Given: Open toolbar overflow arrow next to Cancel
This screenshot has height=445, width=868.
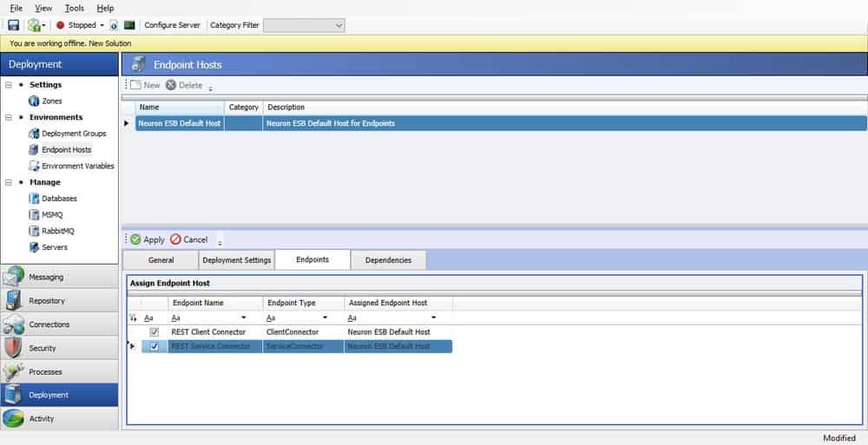Looking at the screenshot, I should (220, 242).
